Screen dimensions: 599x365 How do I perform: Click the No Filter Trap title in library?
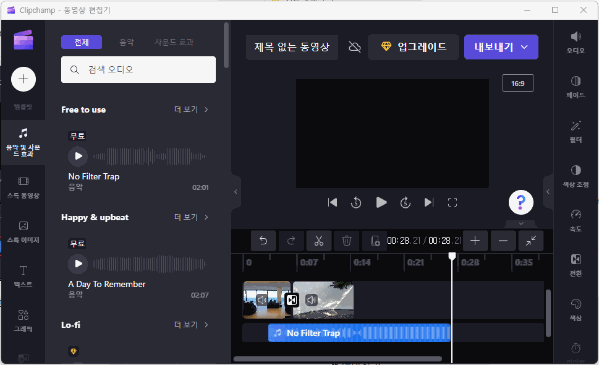(x=94, y=177)
